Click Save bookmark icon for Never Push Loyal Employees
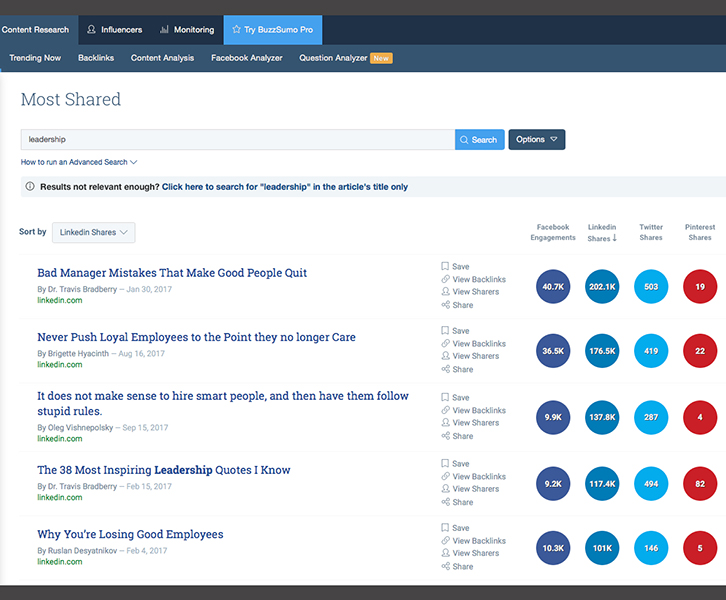Image resolution: width=726 pixels, height=600 pixels. click(x=445, y=331)
